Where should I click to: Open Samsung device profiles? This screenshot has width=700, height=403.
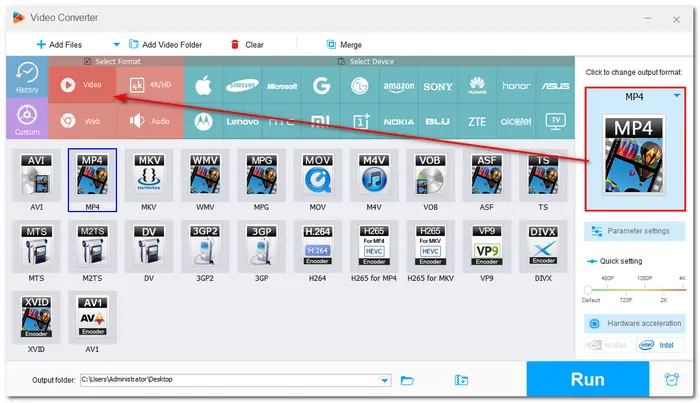pyautogui.click(x=242, y=85)
